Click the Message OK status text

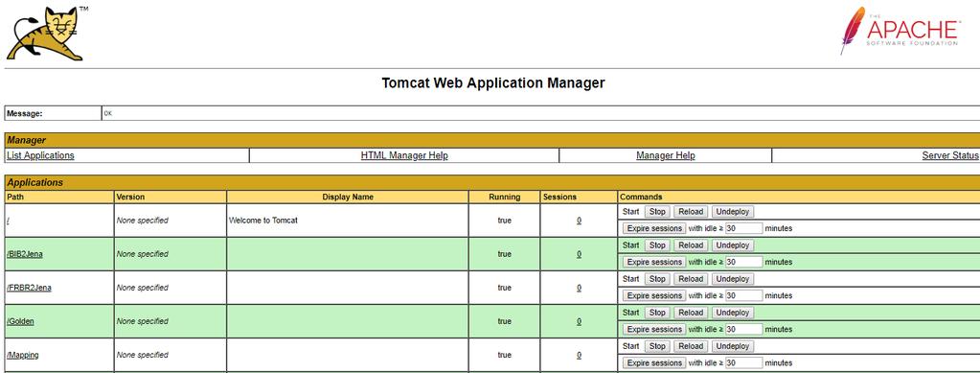108,114
